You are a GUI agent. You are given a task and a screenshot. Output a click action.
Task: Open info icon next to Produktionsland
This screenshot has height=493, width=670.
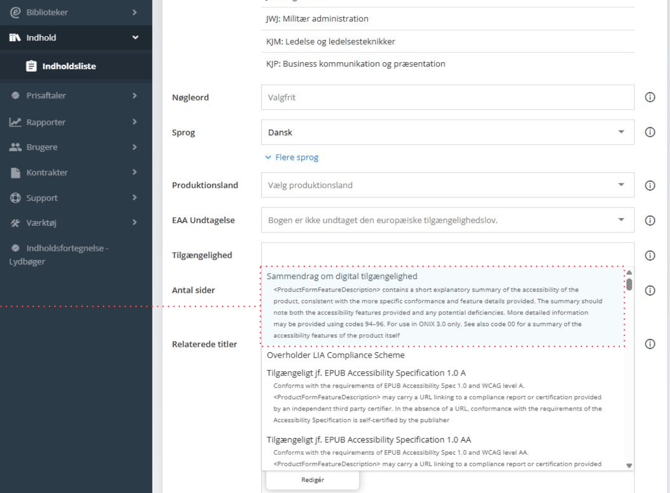(649, 185)
